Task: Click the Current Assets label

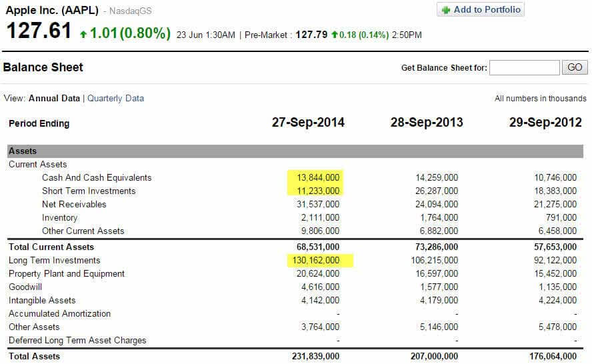Action: pos(38,164)
